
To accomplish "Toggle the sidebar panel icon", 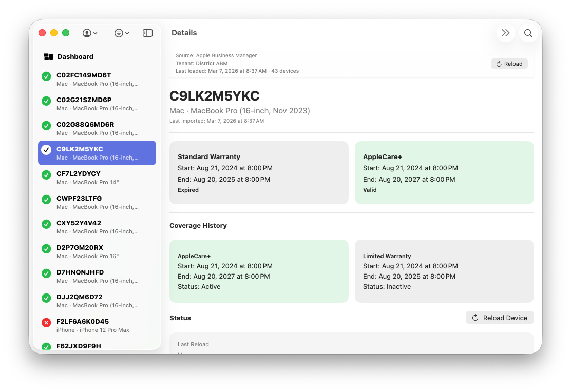I will (147, 32).
